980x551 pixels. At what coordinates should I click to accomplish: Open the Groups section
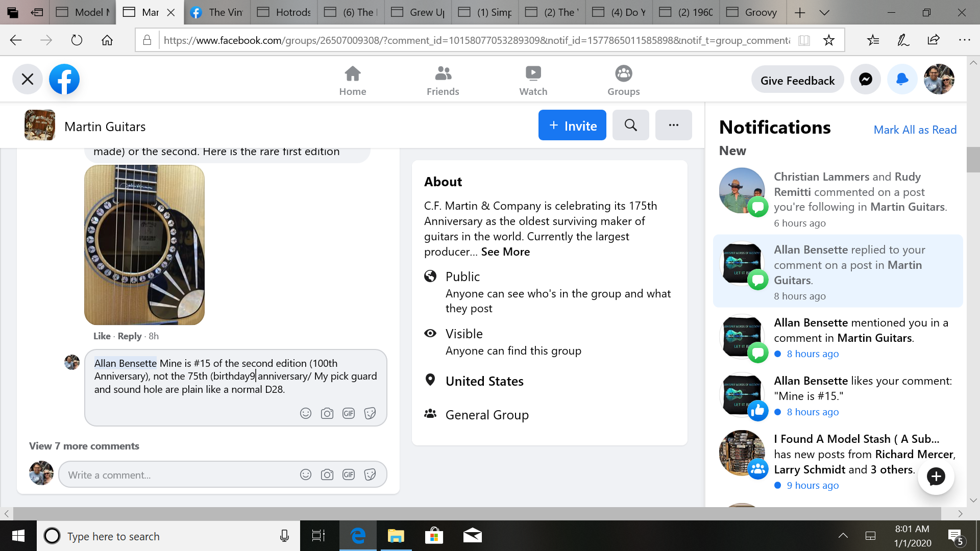[624, 81]
